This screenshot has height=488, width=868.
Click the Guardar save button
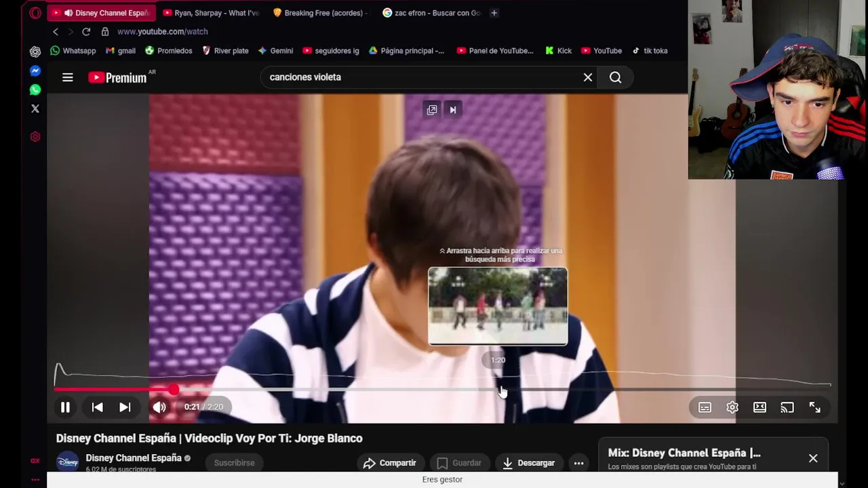(x=459, y=463)
